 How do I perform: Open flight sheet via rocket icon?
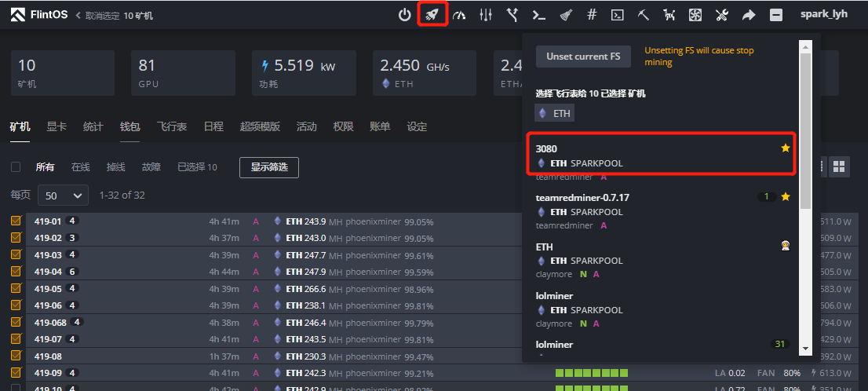[432, 14]
